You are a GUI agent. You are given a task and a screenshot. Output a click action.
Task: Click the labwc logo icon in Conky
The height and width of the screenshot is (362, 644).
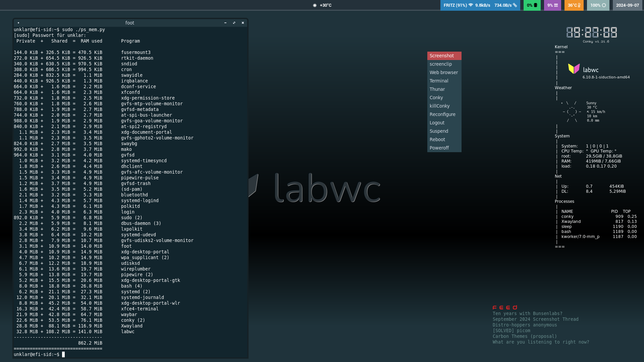pos(574,69)
